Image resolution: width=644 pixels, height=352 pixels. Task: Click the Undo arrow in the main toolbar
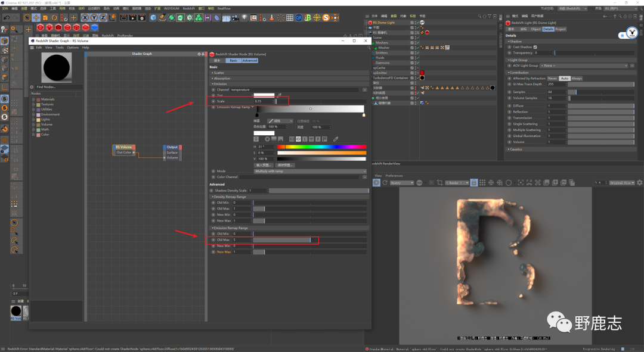[x=7, y=18]
